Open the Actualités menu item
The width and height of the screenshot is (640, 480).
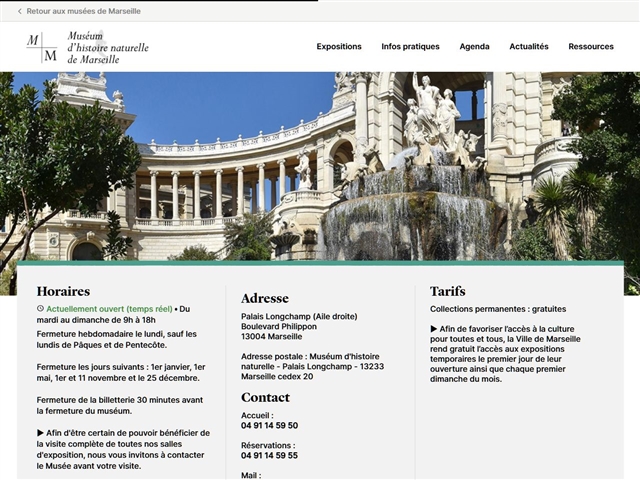[x=529, y=47]
